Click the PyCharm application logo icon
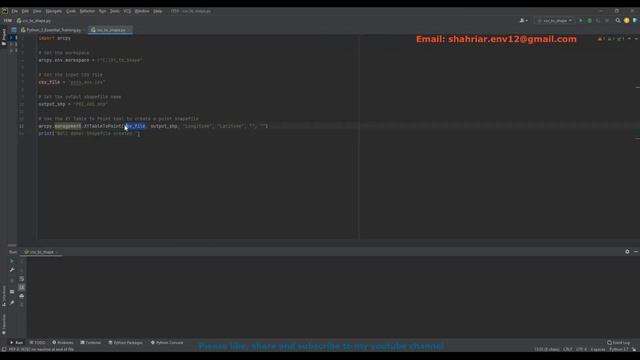This screenshot has height=360, width=640. point(4,11)
